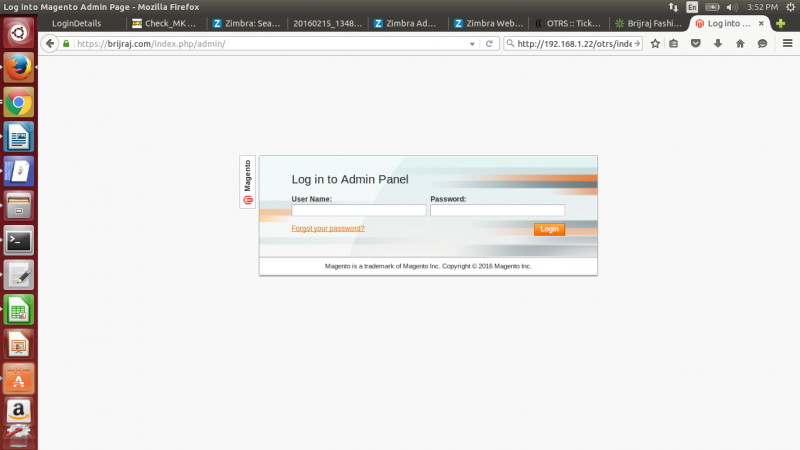Open LibreOffice Writer from the dock
This screenshot has width=800, height=450.
(18, 137)
